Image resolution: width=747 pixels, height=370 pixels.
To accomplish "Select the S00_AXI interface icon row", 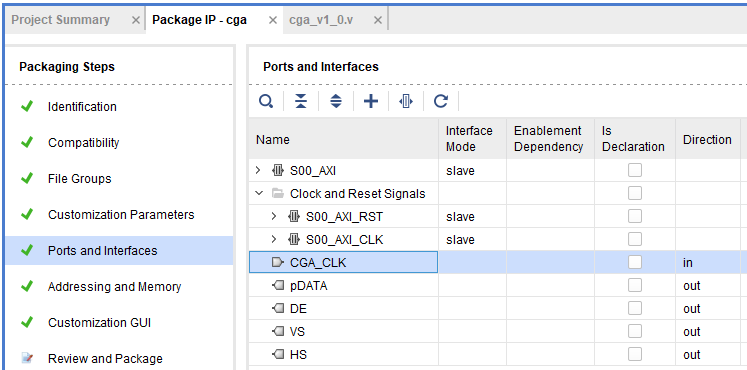I will pos(278,170).
